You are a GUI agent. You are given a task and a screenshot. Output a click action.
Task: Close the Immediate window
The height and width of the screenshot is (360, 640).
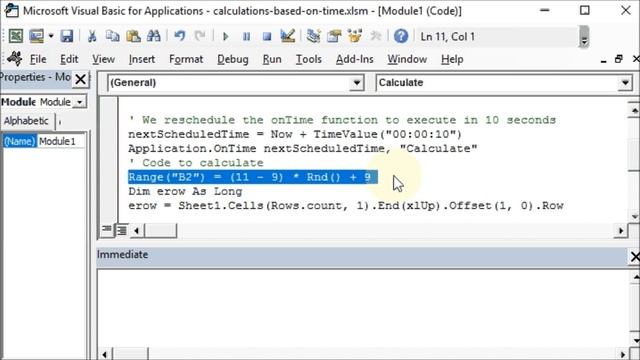635,257
